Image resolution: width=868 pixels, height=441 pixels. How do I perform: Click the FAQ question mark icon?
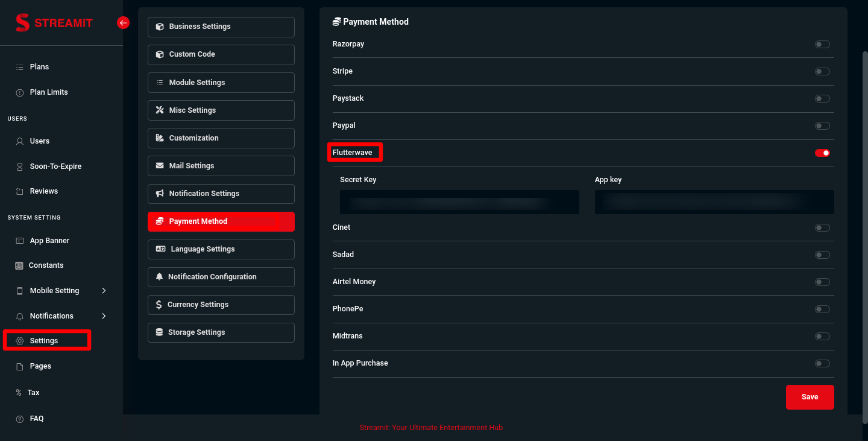click(19, 419)
